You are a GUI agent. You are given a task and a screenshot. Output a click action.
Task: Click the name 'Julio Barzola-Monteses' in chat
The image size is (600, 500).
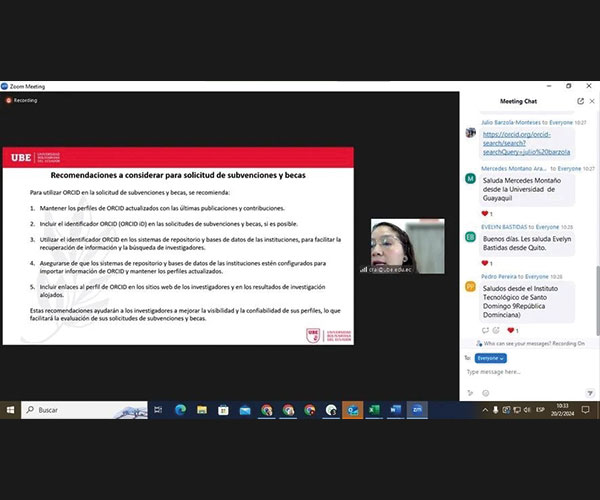[x=511, y=122]
